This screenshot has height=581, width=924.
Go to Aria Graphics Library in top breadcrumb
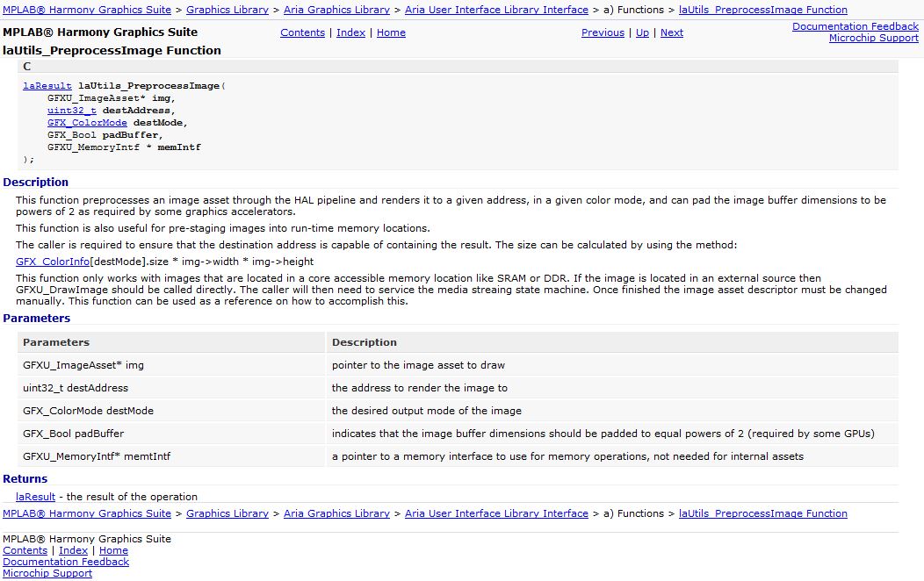336,10
